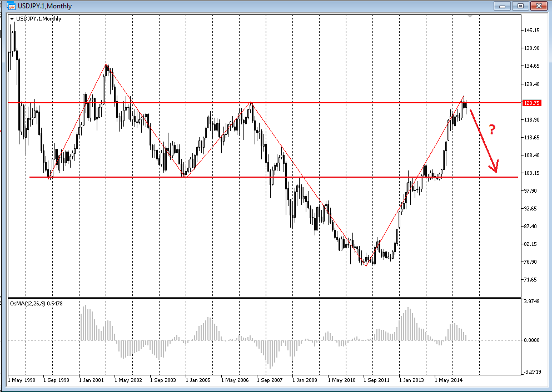This screenshot has height=392, width=552.
Task: Click the 71.65 price scale value
Action: pyautogui.click(x=530, y=279)
